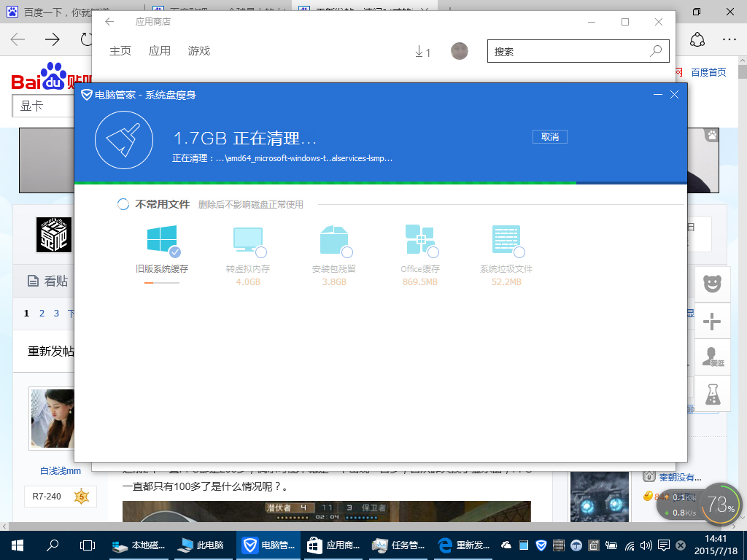The image size is (747, 560).
Task: Click the 73% floating memory widget
Action: pyautogui.click(x=721, y=505)
